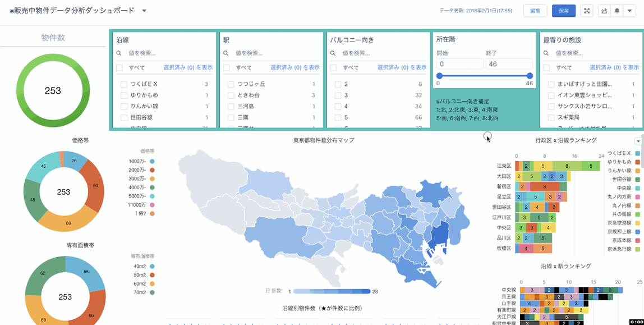Click the 所在階 終了 value field
Viewport: 644px width, 325px height.
(509, 64)
